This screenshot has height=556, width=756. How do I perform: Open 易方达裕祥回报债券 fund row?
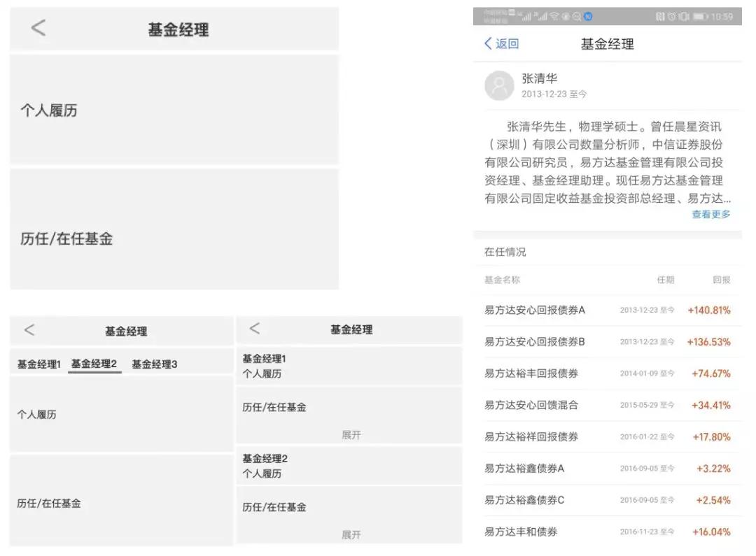608,437
